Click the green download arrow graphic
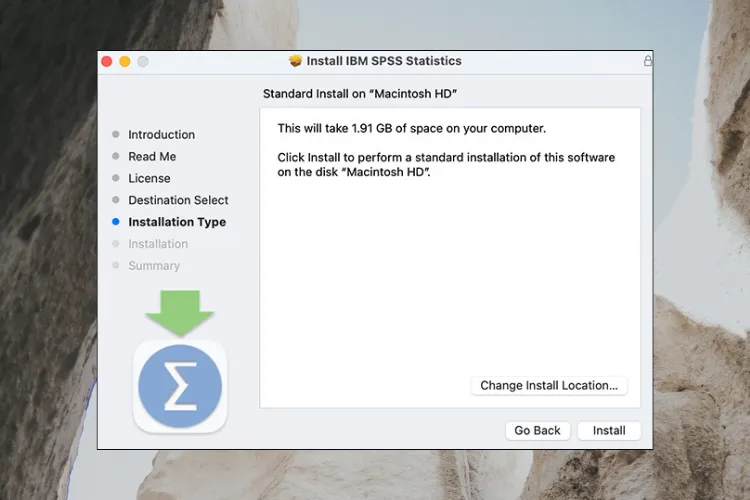The height and width of the screenshot is (500, 750). pyautogui.click(x=180, y=312)
